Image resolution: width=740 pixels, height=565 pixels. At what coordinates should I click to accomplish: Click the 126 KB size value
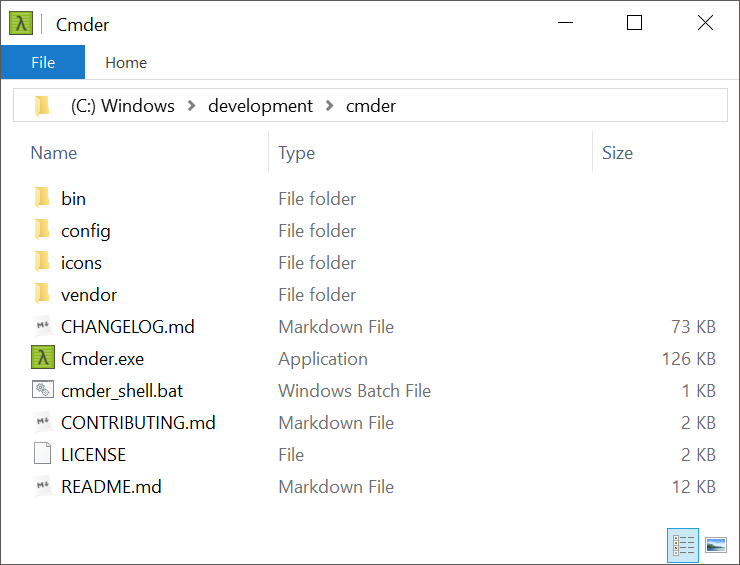click(689, 359)
